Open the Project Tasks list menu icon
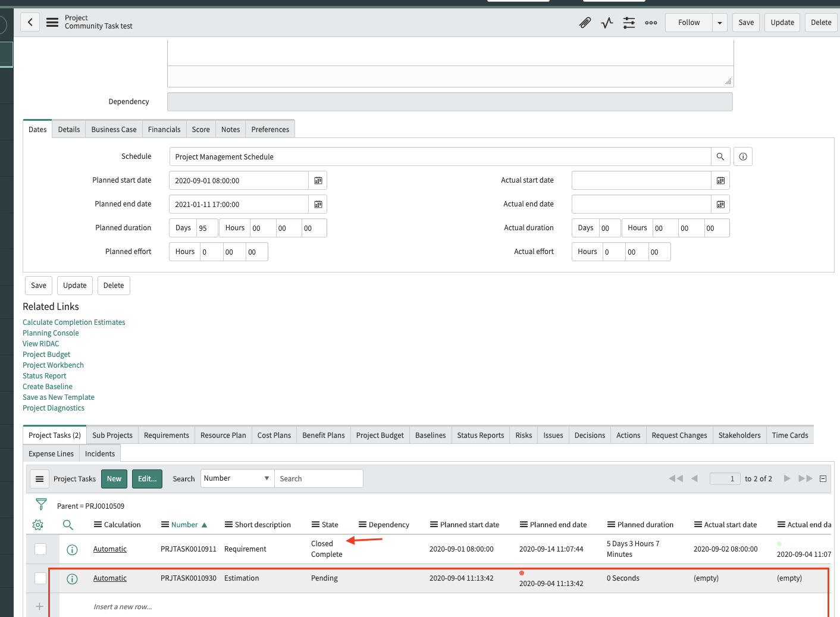This screenshot has width=840, height=617. click(x=39, y=479)
